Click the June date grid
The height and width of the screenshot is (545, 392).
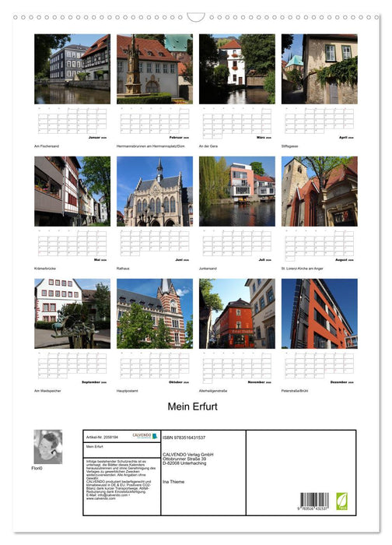click(155, 243)
